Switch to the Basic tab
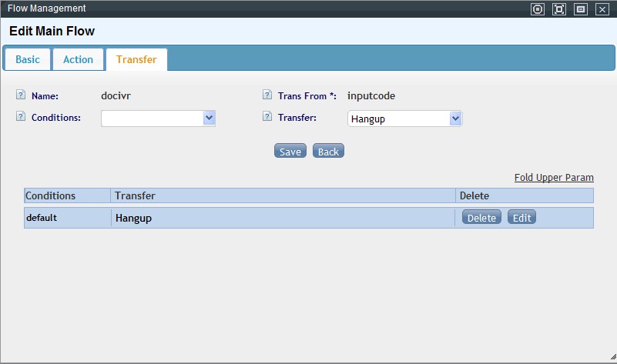This screenshot has height=364, width=617. point(28,59)
